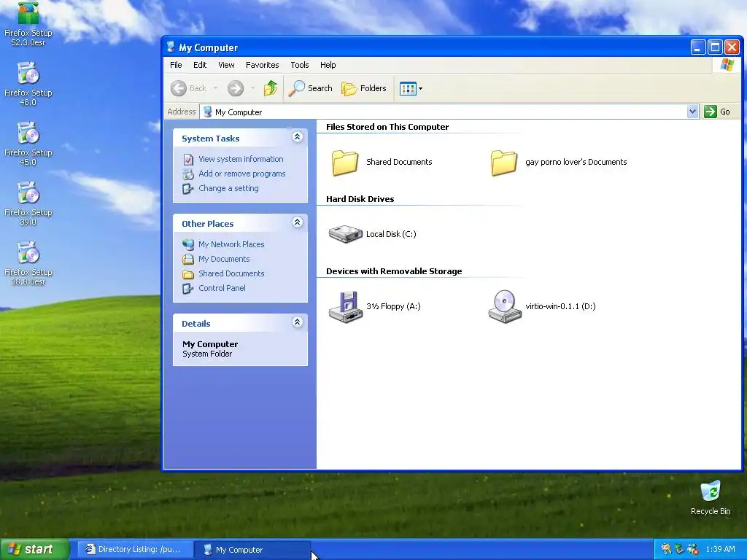Switch to Directory Listing taskbar window
747x560 pixels.
135,550
